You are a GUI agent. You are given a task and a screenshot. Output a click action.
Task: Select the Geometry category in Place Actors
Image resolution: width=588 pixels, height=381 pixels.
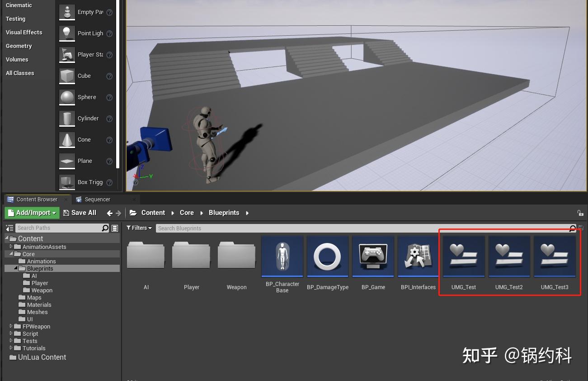19,46
